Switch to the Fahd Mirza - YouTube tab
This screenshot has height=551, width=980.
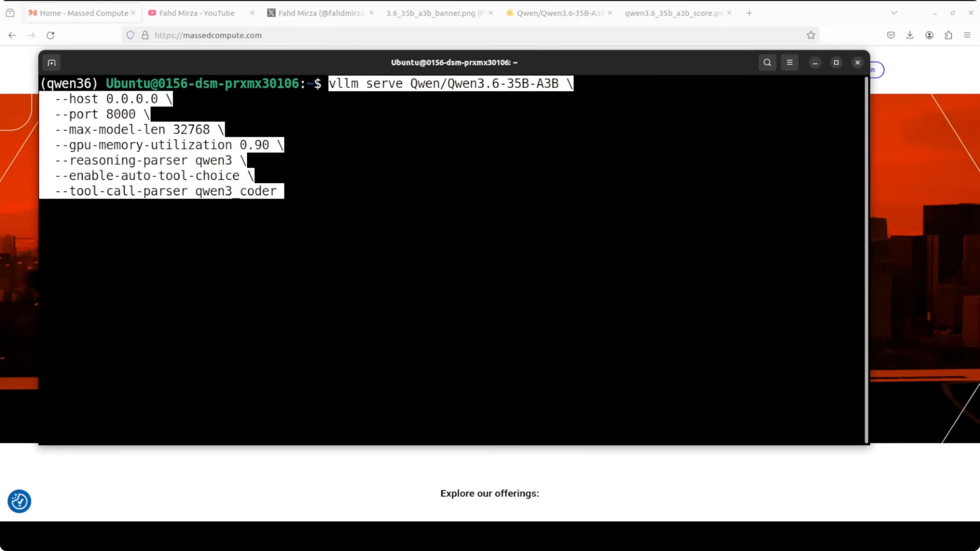[x=197, y=13]
